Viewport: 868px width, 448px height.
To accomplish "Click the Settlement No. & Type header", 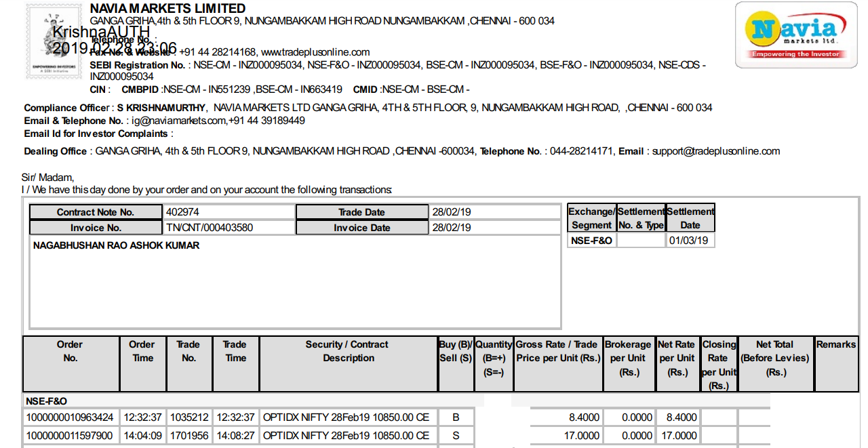I will [x=641, y=218].
